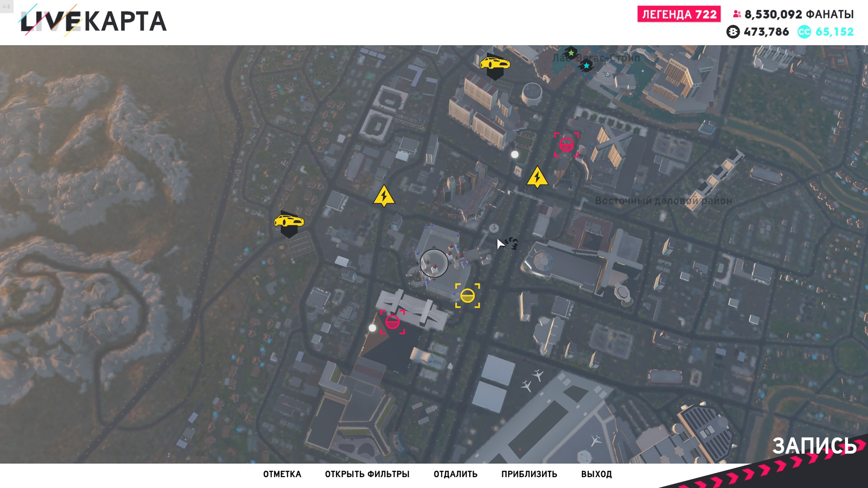Click the white dot beside the lower pink marker

(373, 328)
